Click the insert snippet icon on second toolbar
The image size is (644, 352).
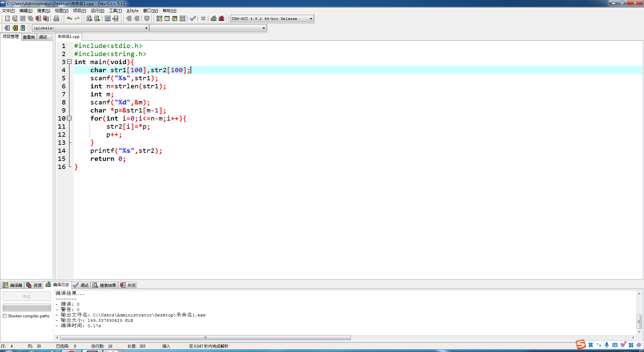coord(7,28)
